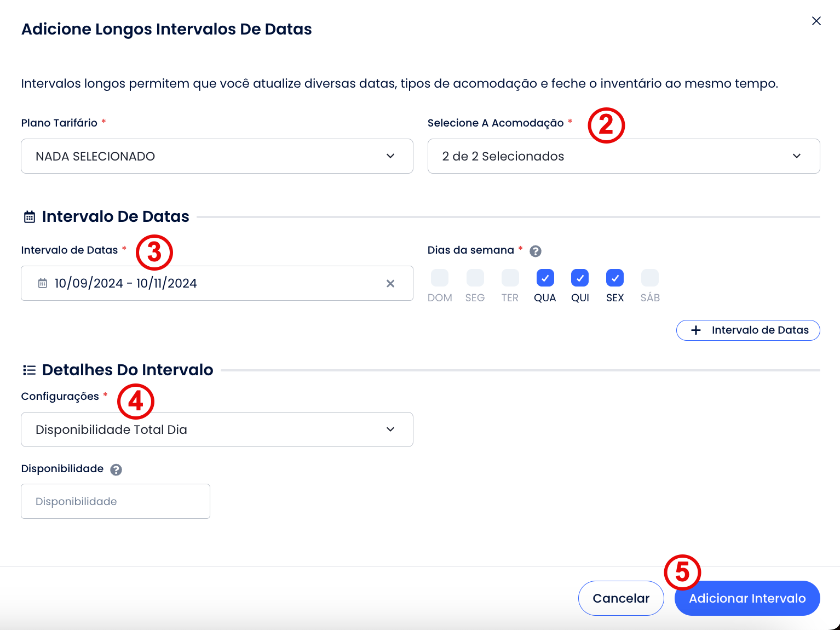840x630 pixels.
Task: Click the date range 10/09/2024 - 10/11/2024 field
Action: 208,283
